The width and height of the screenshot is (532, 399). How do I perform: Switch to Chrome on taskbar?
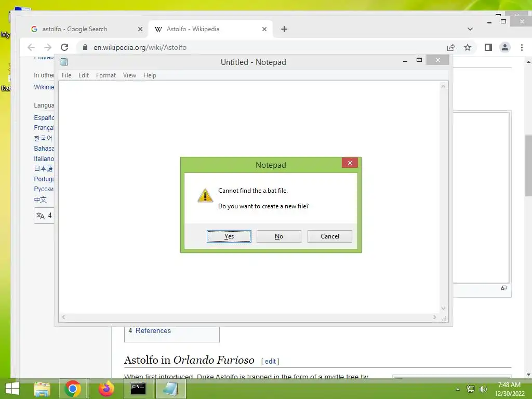(73, 389)
